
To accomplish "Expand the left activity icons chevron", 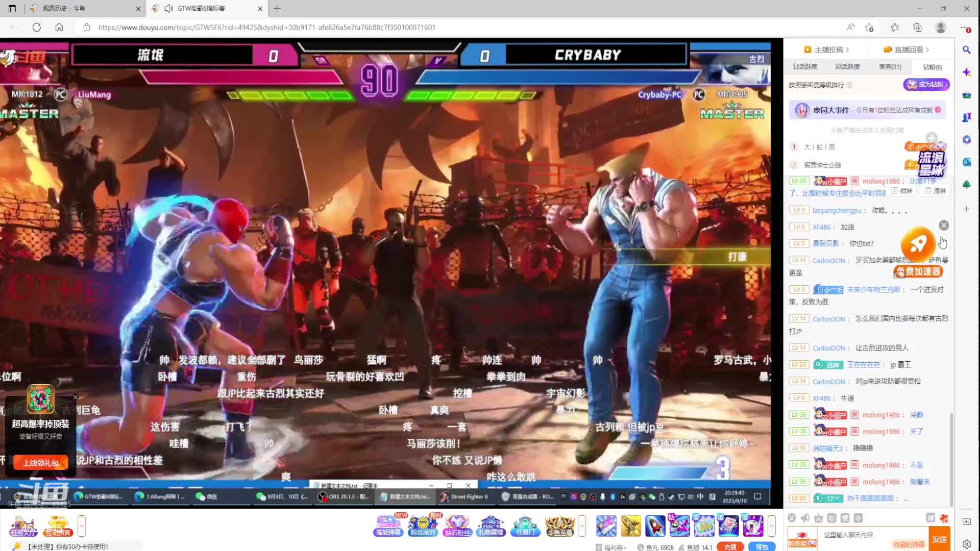I will (x=82, y=526).
